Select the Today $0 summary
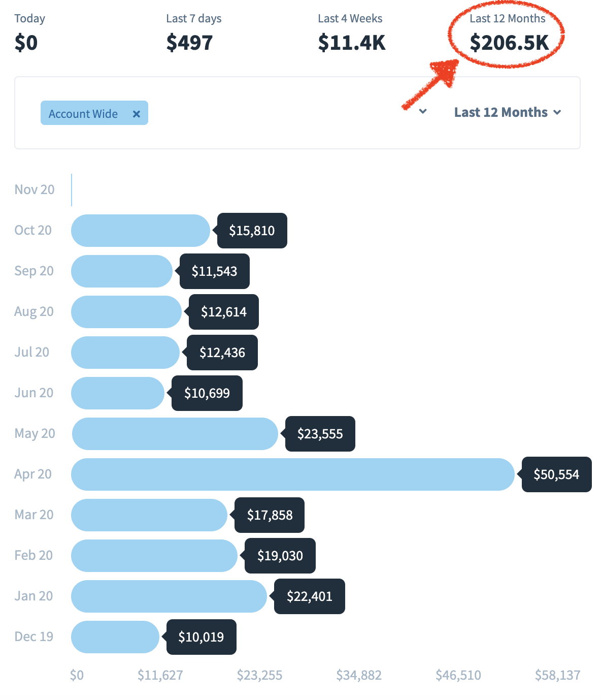 [x=29, y=34]
